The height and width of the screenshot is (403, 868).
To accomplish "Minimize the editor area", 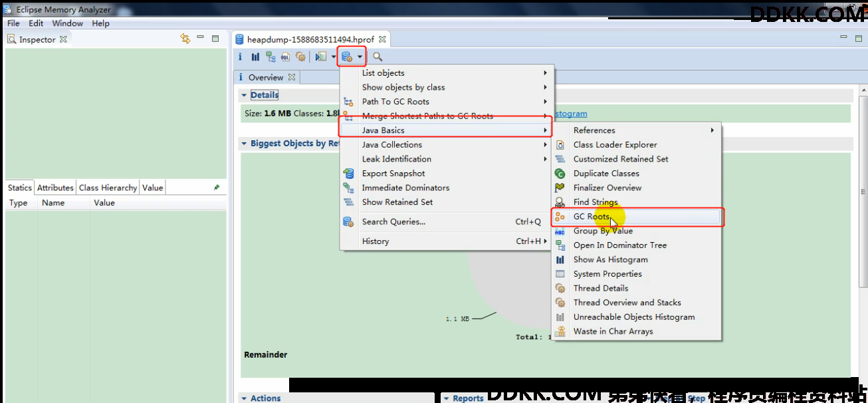I will tap(843, 38).
